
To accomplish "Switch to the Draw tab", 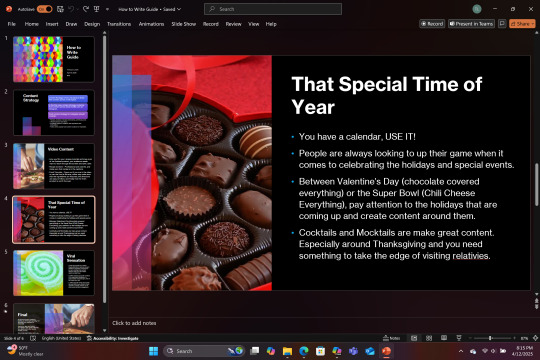I will pyautogui.click(x=71, y=24).
